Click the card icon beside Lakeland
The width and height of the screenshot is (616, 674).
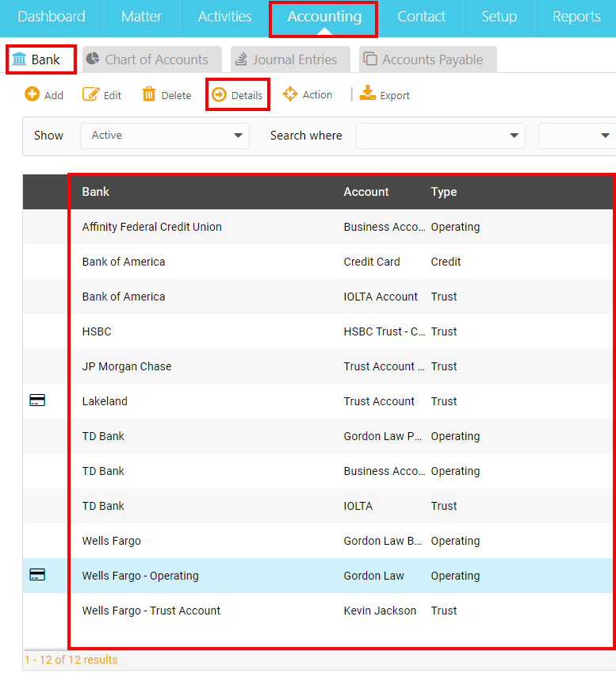37,400
